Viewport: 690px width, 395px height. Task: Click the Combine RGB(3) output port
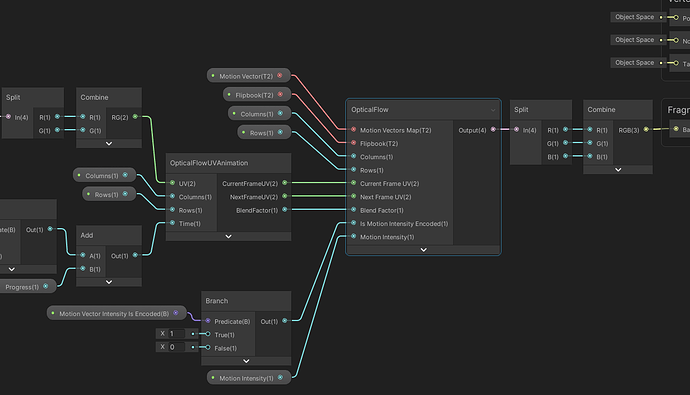coord(646,129)
